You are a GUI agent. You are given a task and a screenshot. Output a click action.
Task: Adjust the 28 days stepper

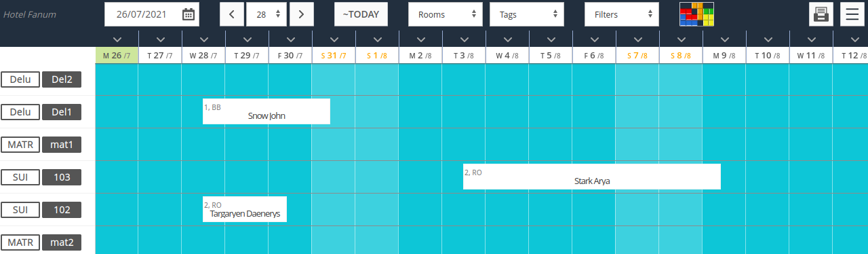267,14
